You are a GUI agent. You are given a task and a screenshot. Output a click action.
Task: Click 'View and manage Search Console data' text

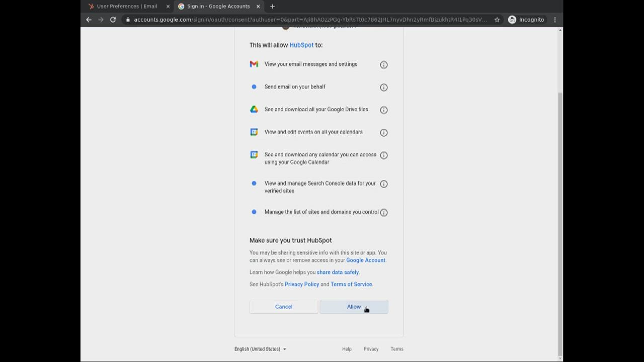point(320,187)
